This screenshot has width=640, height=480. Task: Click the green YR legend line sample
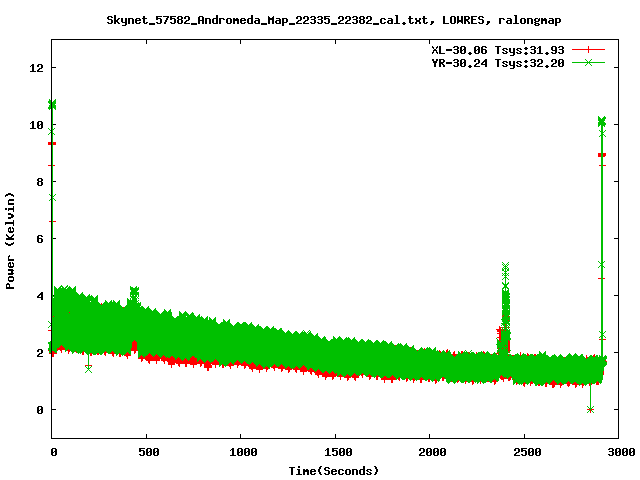tap(588, 62)
